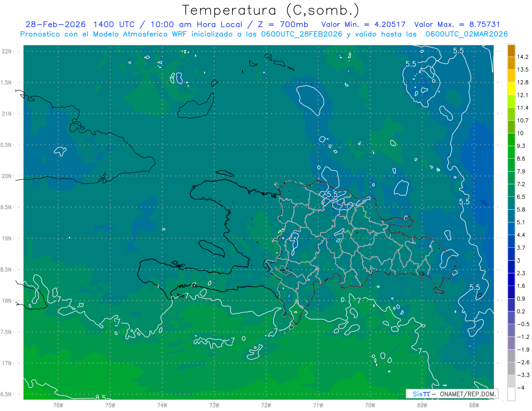Viewport: 532px width, 411px height.
Task: Click the "-4" colorbar value
Action: (x=521, y=388)
